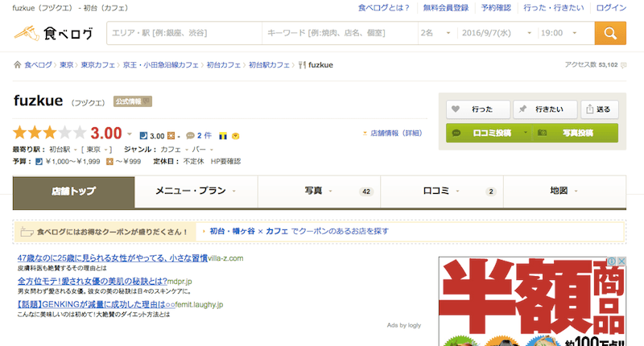Viewport: 644px width, 346px height.
Task: Click 東京 in the breadcrumb
Action: point(66,65)
